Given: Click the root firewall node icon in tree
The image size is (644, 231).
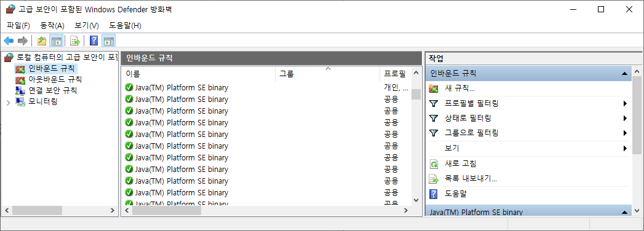Looking at the screenshot, I should [x=9, y=57].
